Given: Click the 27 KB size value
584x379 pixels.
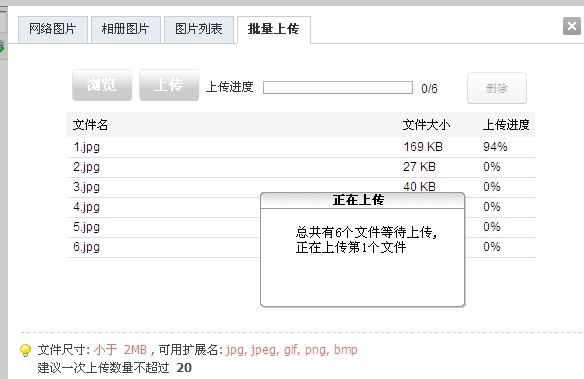Looking at the screenshot, I should [x=419, y=167].
